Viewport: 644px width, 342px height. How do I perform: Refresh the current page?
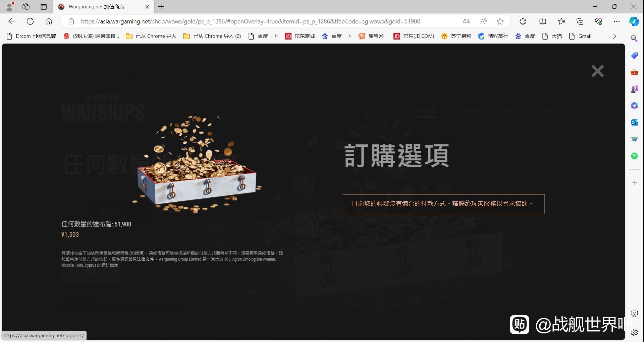[x=30, y=21]
